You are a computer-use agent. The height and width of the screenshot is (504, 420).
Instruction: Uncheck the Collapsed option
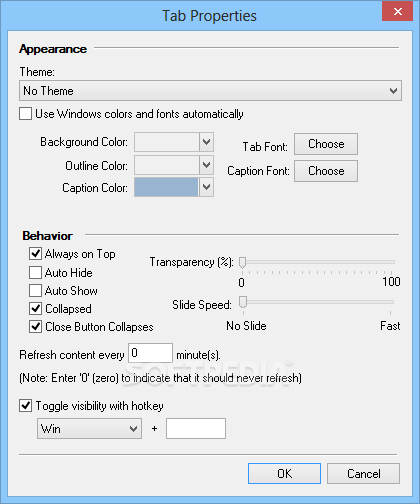tap(35, 308)
